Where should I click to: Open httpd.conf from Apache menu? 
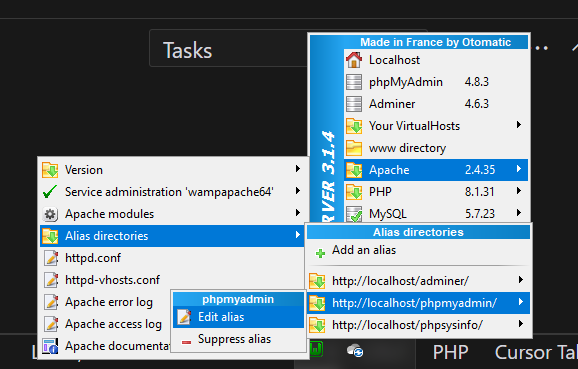172,258
